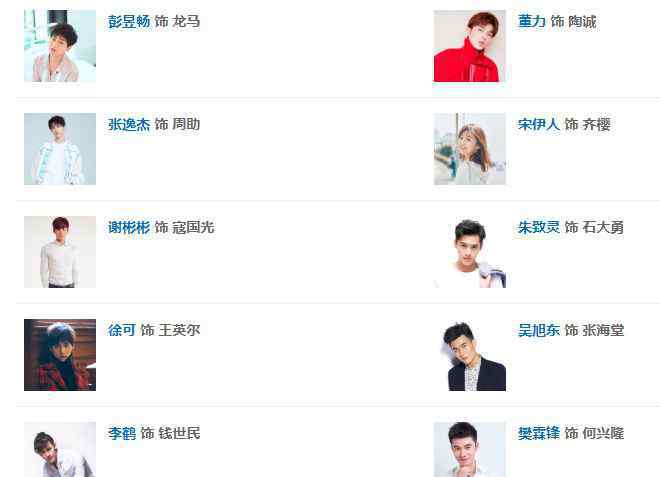Click 宋伊人's portrait thumbnail
This screenshot has height=477, width=660.
point(470,149)
